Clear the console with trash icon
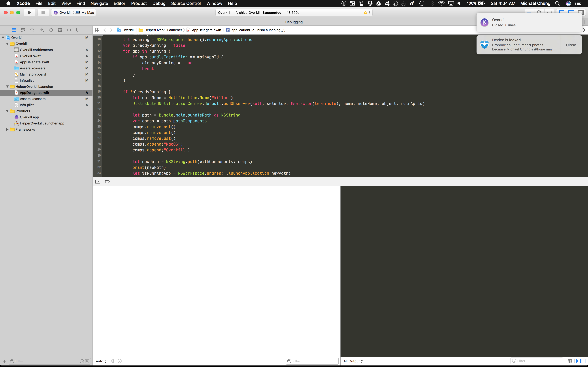Viewport: 588px width, 367px height. pos(570,361)
